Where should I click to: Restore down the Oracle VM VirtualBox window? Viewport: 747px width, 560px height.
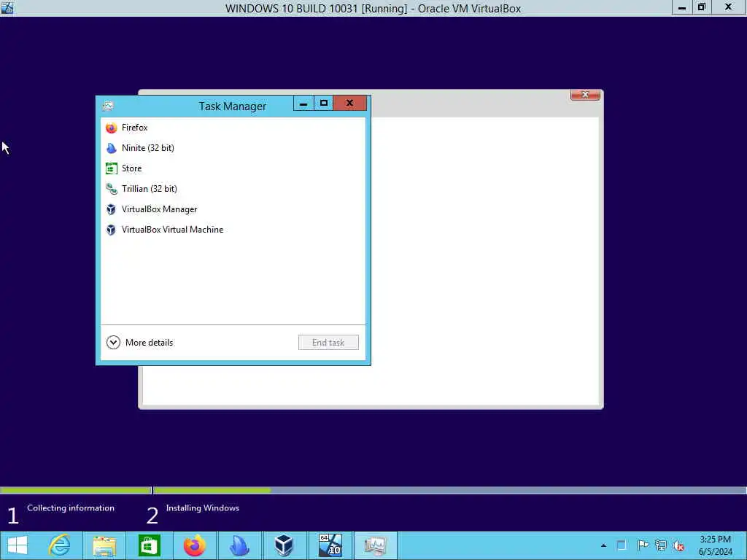click(x=702, y=7)
